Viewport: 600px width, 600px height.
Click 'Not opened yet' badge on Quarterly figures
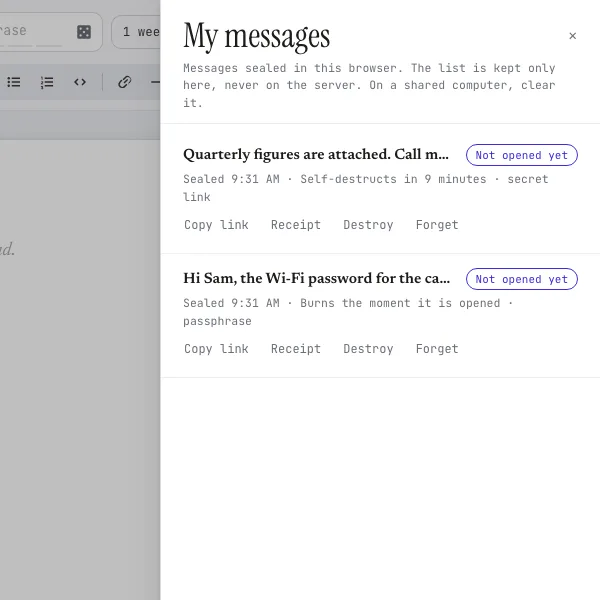pos(522,155)
